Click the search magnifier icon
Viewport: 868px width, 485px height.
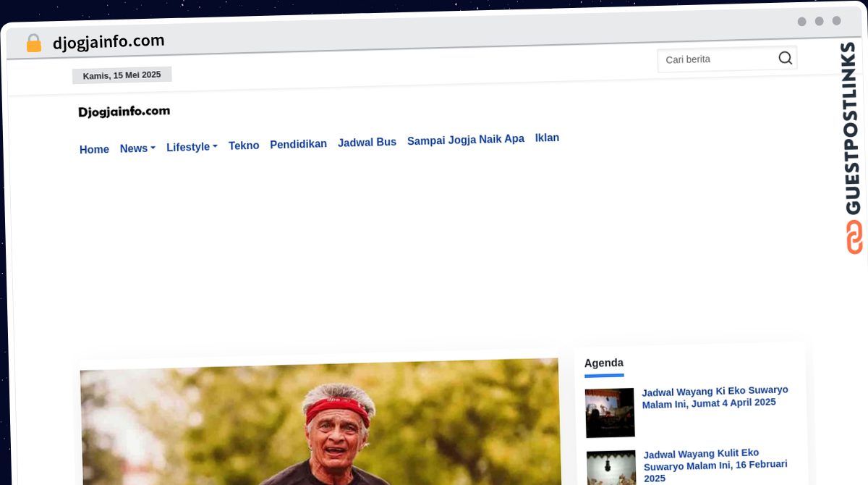point(785,58)
